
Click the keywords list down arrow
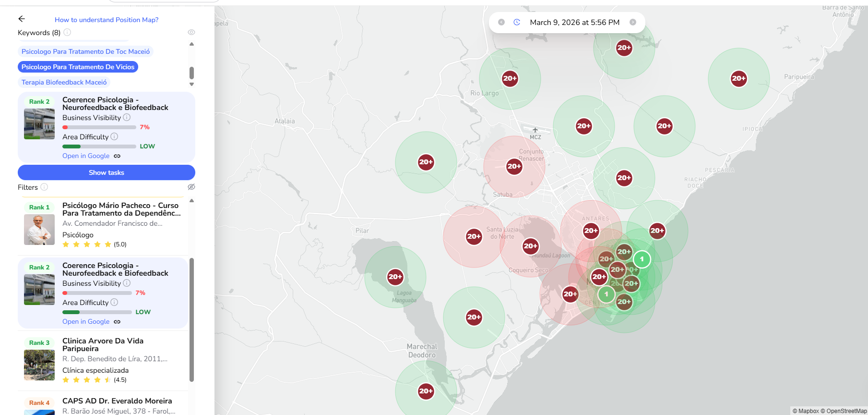pyautogui.click(x=192, y=85)
